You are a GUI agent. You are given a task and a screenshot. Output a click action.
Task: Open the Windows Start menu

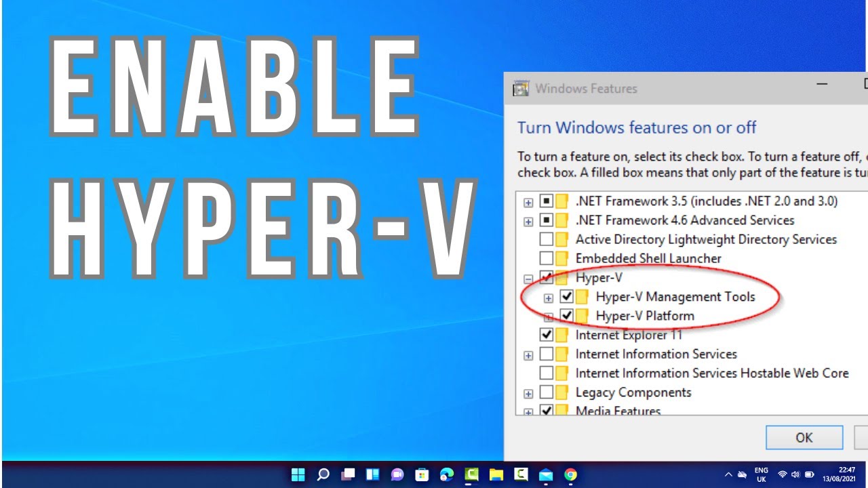coord(298,474)
